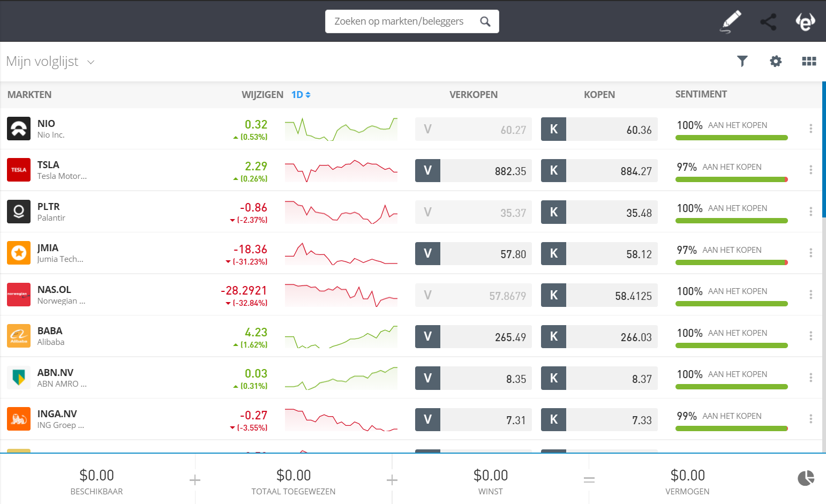
Task: Open the JMIA price chart sparkline
Action: [x=341, y=253]
